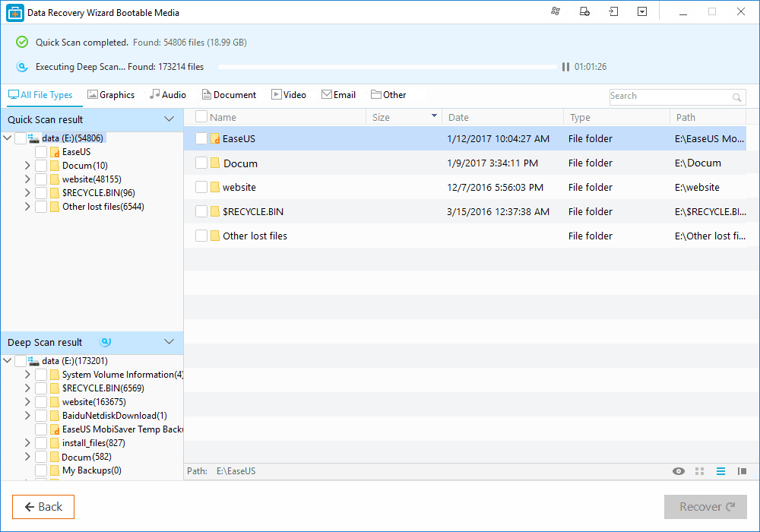Click the Recover button
This screenshot has width=760, height=532.
[705, 507]
